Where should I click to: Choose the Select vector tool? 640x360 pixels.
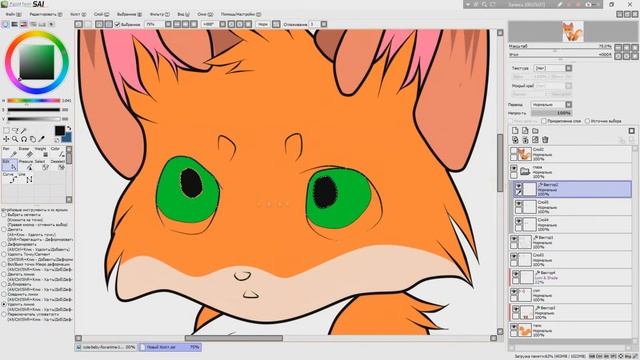42,165
